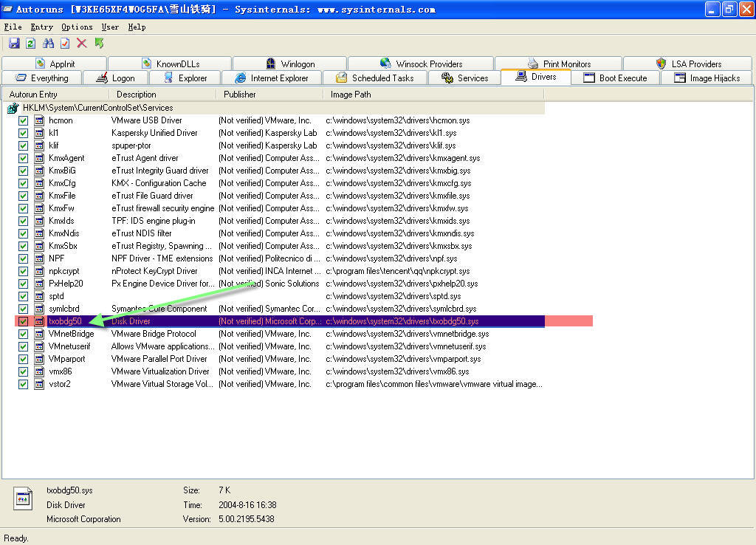
Task: Switch to the Explorer tab
Action: pos(185,78)
